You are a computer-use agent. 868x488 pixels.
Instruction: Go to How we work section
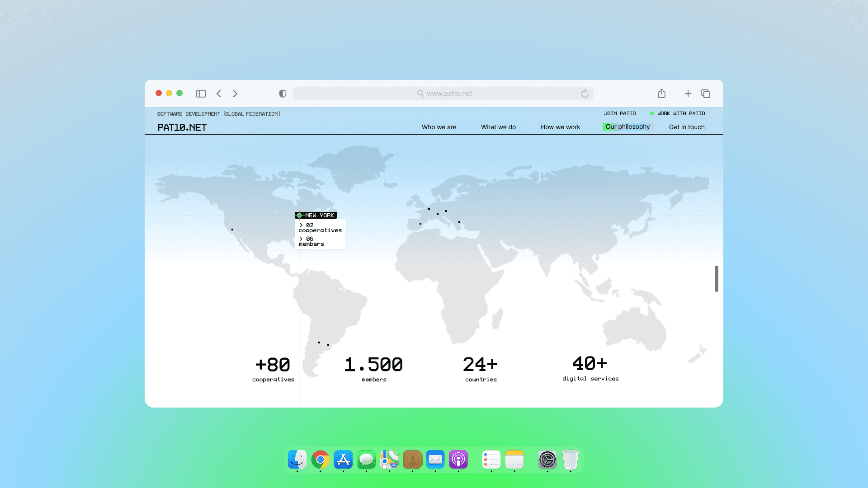coord(560,127)
